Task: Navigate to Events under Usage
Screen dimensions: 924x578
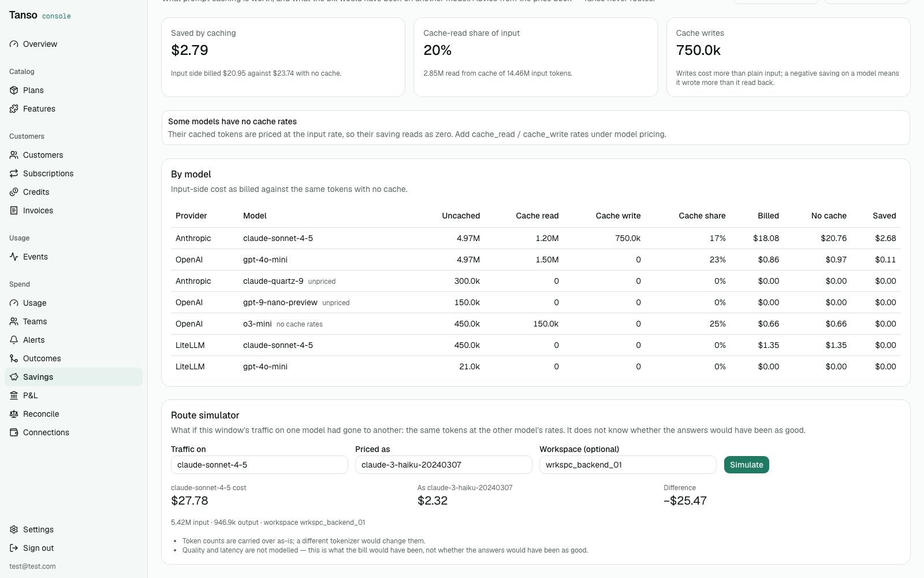Action: (x=73, y=257)
